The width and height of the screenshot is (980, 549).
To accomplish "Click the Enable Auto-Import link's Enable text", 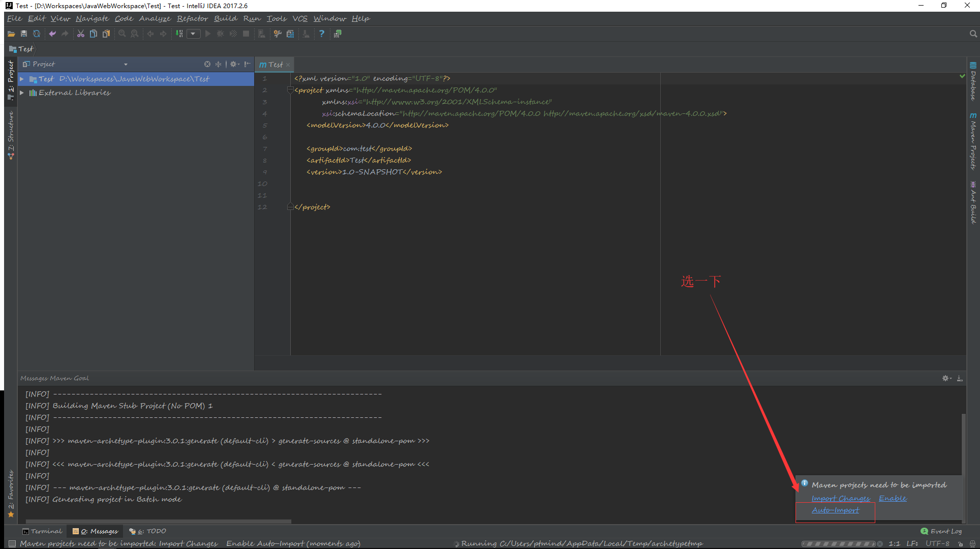I will pyautogui.click(x=893, y=498).
